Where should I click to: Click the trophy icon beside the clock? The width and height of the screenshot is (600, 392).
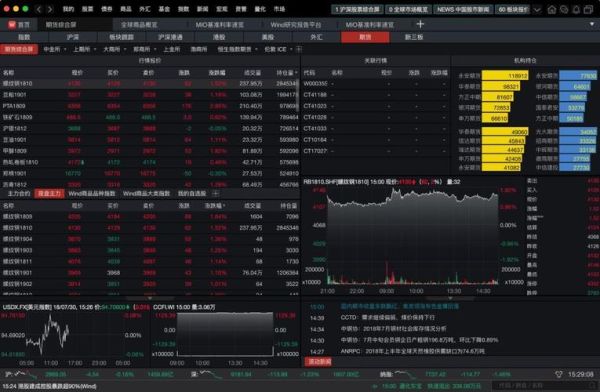(x=559, y=374)
